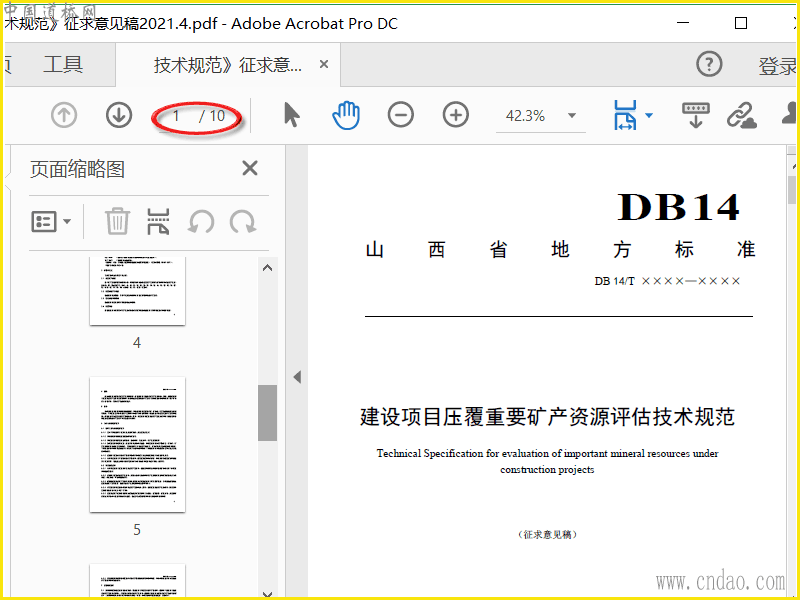Activate the hand pan tool
Screen dimensions: 800x600
click(346, 115)
